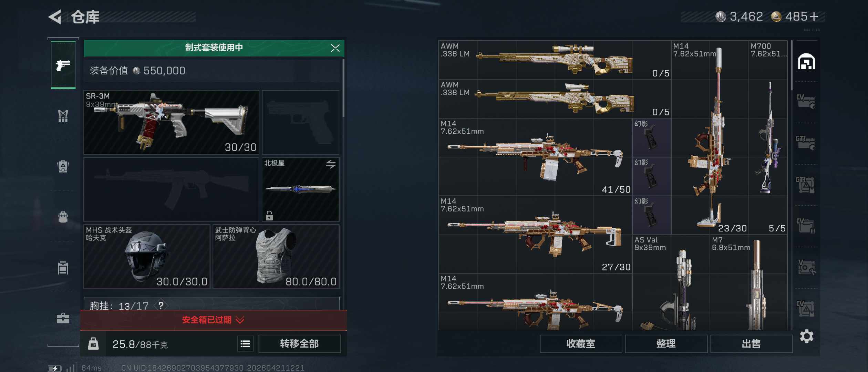Click the list view icon beside weight
Image resolution: width=868 pixels, height=372 pixels.
tap(245, 344)
